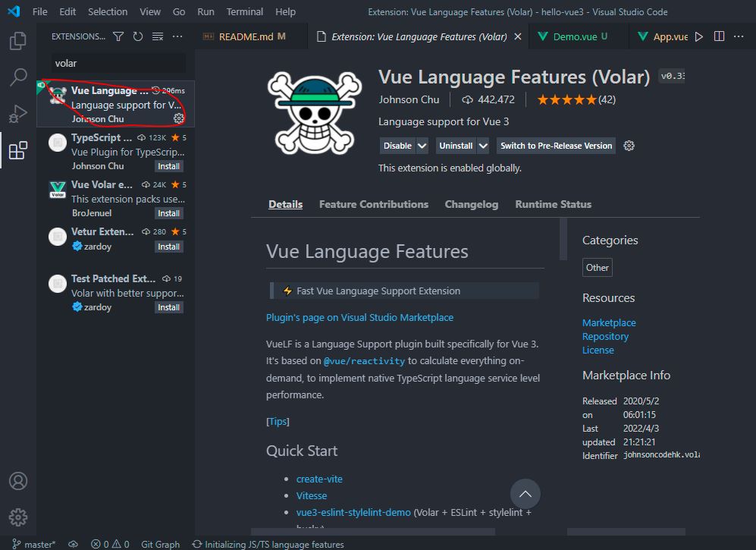Open the Terminal menu
The height and width of the screenshot is (550, 756).
pyautogui.click(x=245, y=11)
